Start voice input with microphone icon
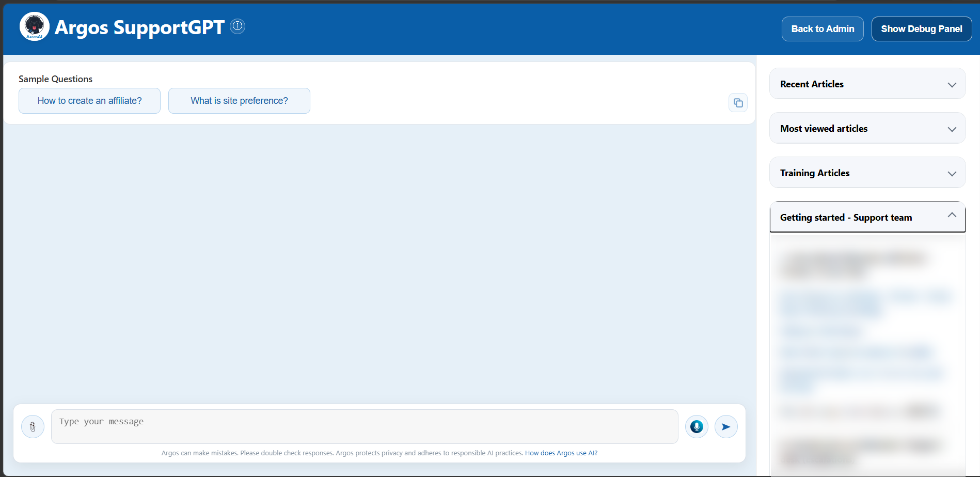This screenshot has width=980, height=477. [x=697, y=427]
